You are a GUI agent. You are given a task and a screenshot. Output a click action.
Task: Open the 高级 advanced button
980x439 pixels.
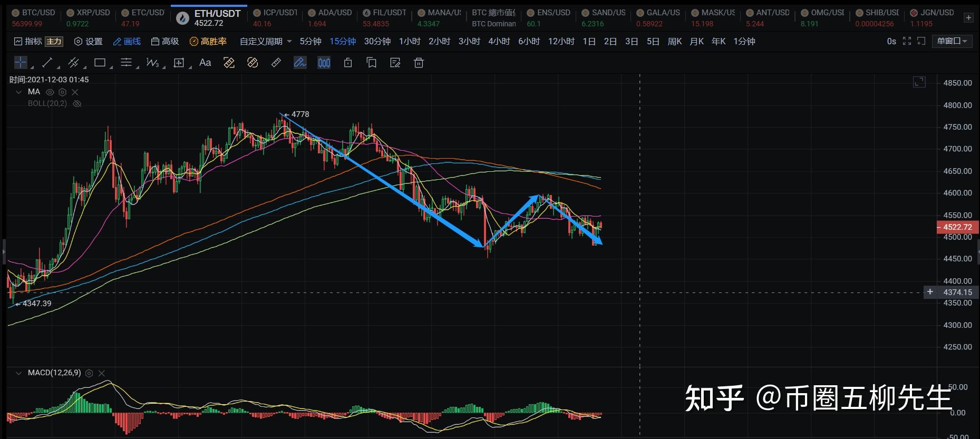165,41
